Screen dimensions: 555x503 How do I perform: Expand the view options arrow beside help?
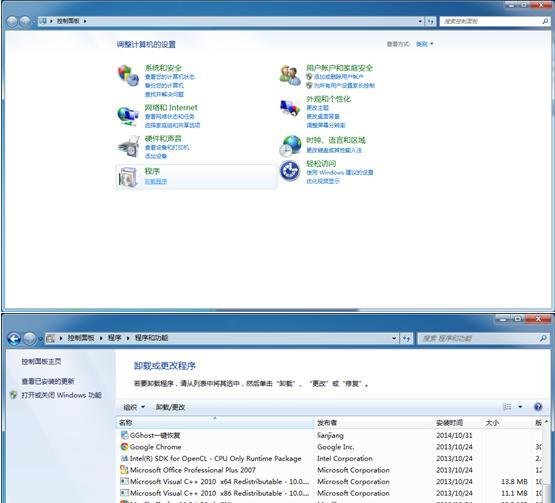[520, 407]
